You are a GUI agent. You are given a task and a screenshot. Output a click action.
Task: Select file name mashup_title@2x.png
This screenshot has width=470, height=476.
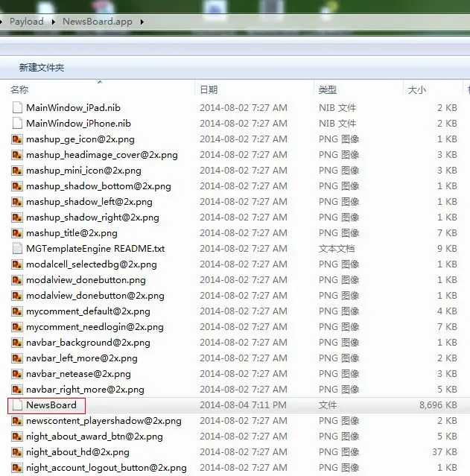point(72,233)
